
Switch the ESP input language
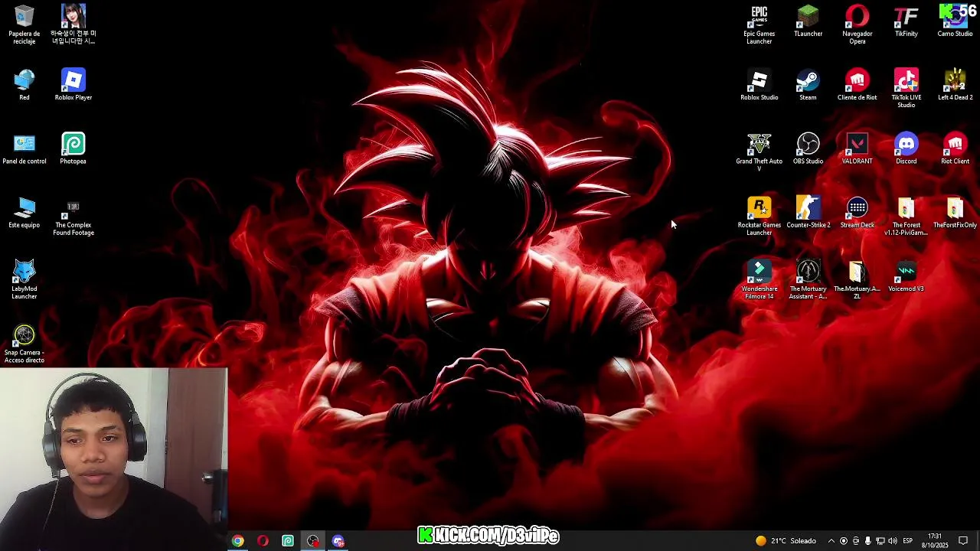(x=907, y=541)
